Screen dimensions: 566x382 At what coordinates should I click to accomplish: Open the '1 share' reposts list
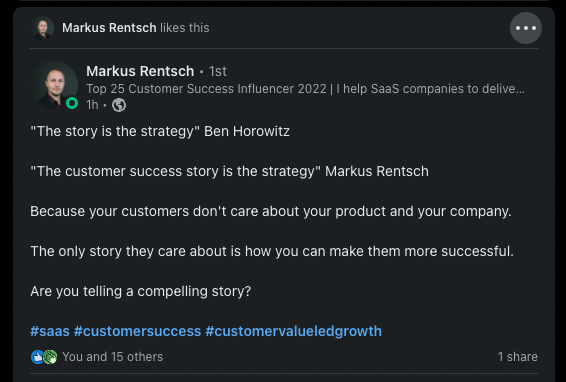(x=518, y=357)
